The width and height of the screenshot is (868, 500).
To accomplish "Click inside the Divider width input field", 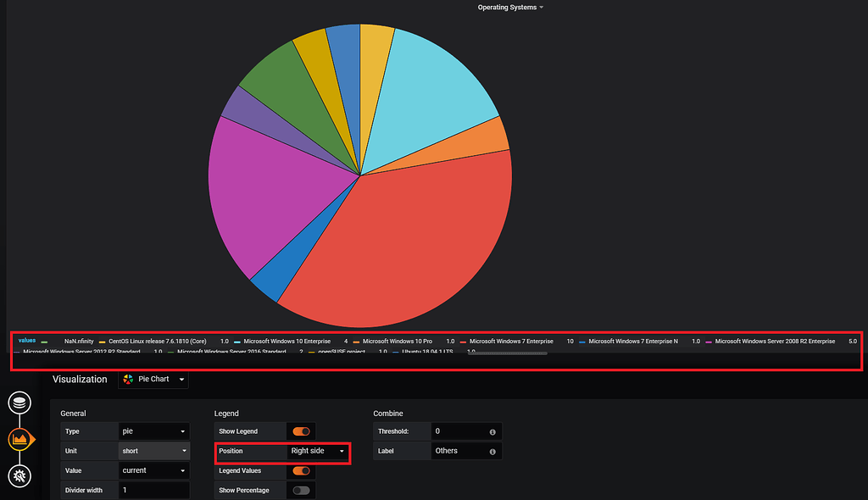I will (x=153, y=490).
